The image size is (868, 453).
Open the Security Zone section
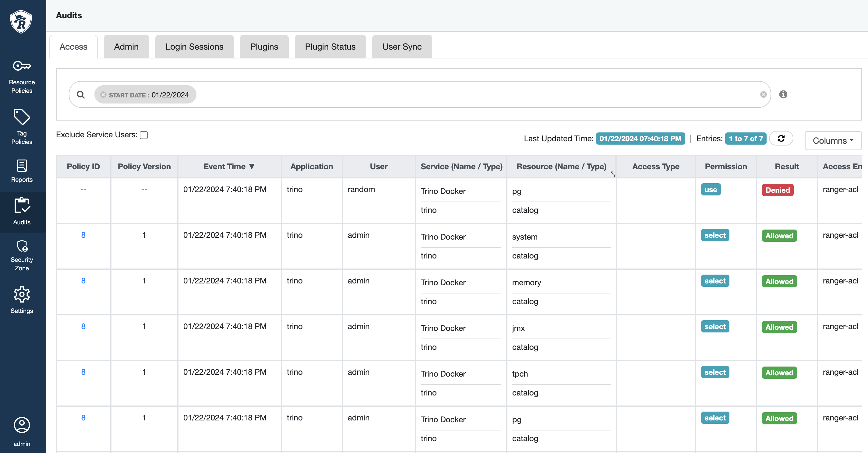point(22,255)
